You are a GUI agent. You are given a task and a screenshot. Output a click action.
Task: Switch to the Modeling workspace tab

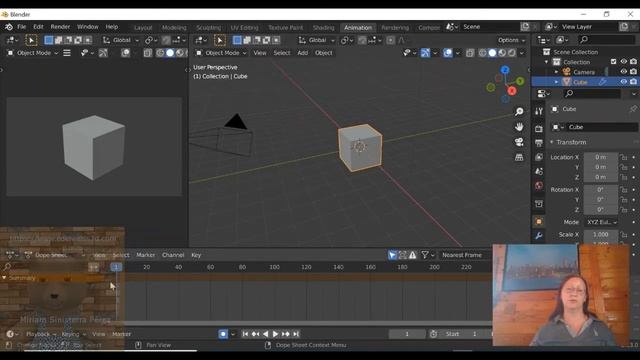coord(174,27)
